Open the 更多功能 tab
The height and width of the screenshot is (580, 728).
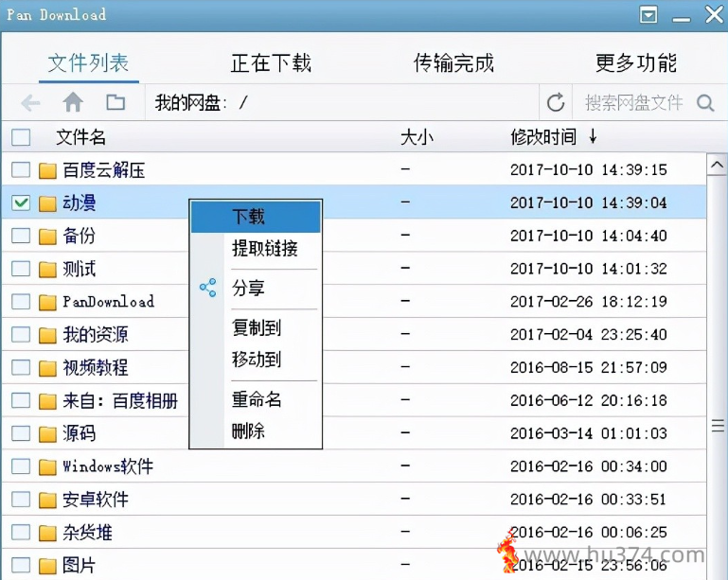coord(636,62)
